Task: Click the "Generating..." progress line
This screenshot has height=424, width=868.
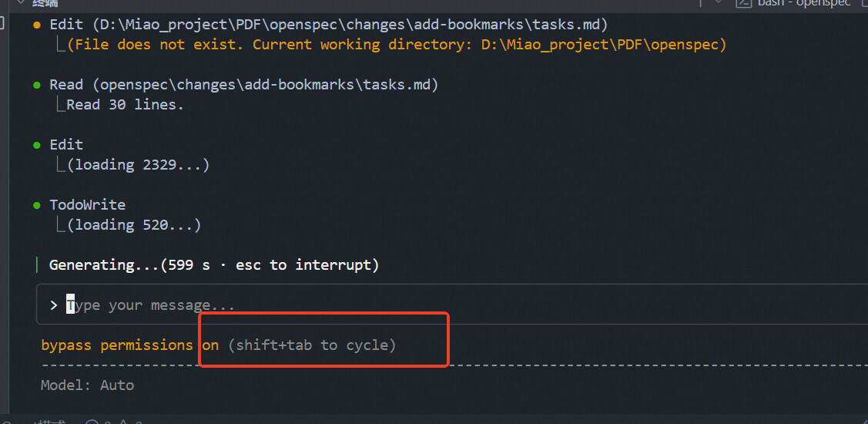Action: (x=214, y=265)
